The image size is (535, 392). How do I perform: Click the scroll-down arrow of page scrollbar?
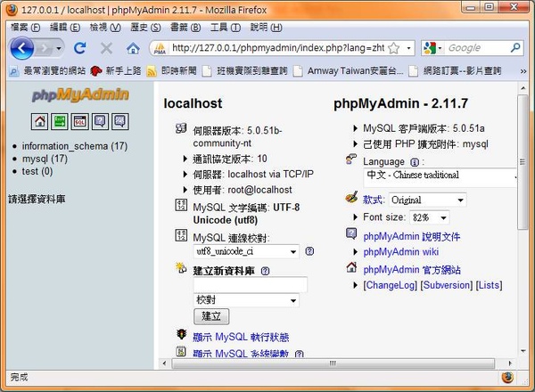coord(523,351)
